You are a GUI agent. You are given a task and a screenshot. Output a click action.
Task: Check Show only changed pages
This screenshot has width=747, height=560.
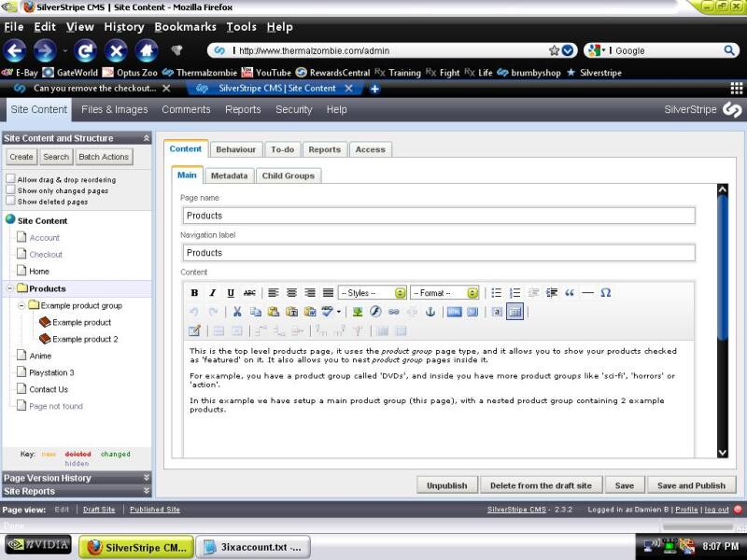(11, 190)
